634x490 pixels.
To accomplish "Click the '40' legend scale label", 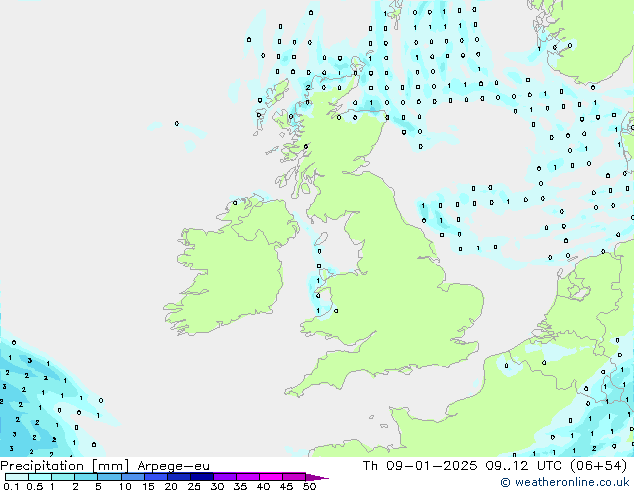I will (x=263, y=486).
